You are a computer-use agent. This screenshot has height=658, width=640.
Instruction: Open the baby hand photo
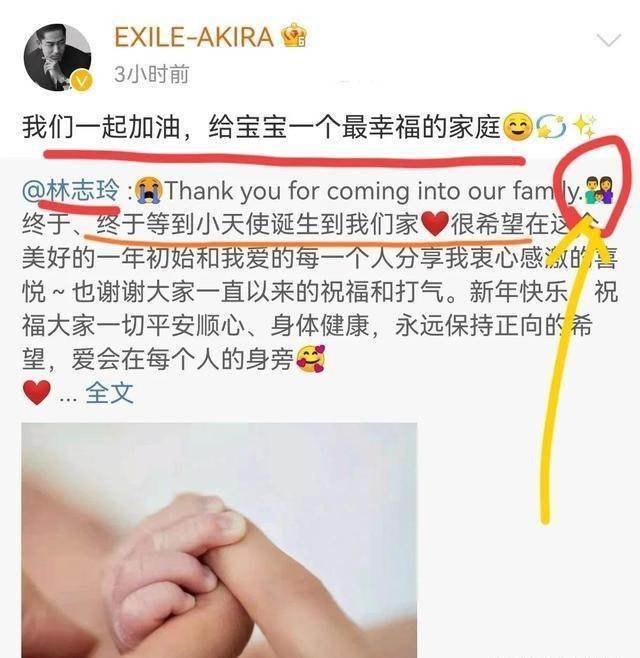(x=219, y=540)
